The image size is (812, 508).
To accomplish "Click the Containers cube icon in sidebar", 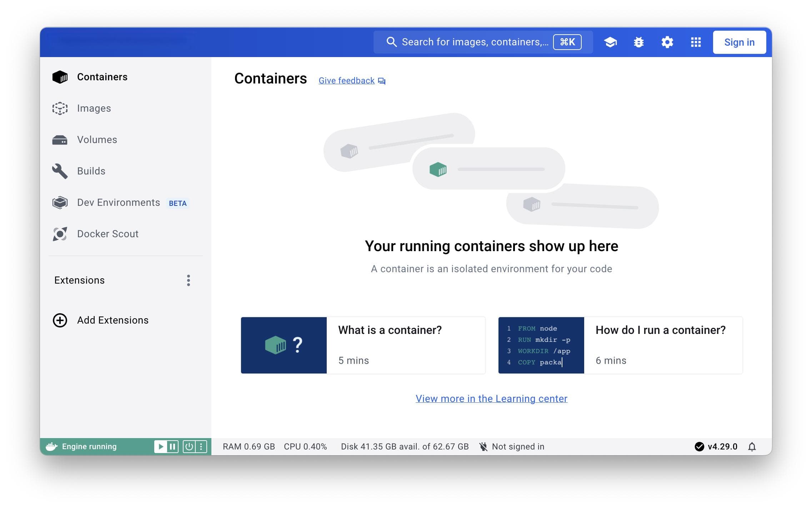I will click(60, 77).
